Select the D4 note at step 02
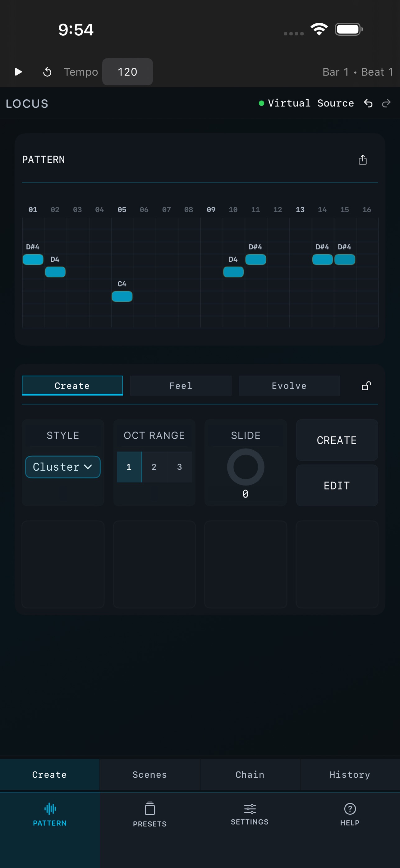 (55, 272)
